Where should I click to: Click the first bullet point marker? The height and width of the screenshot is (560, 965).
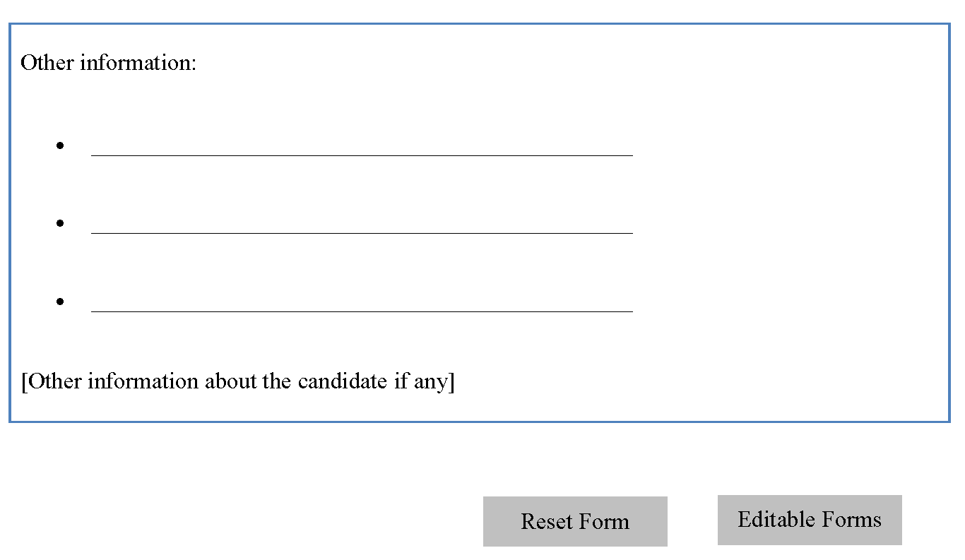[60, 145]
